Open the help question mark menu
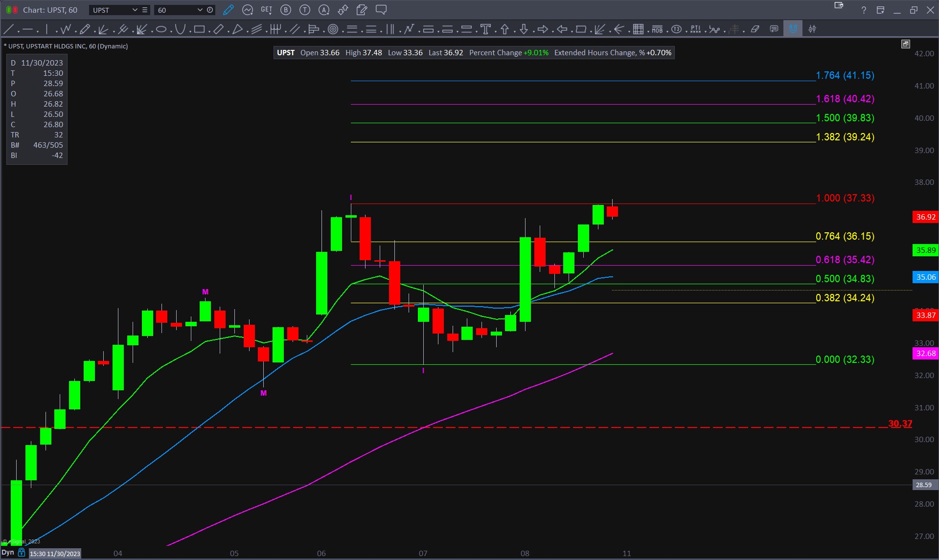939x560 pixels. coord(864,10)
